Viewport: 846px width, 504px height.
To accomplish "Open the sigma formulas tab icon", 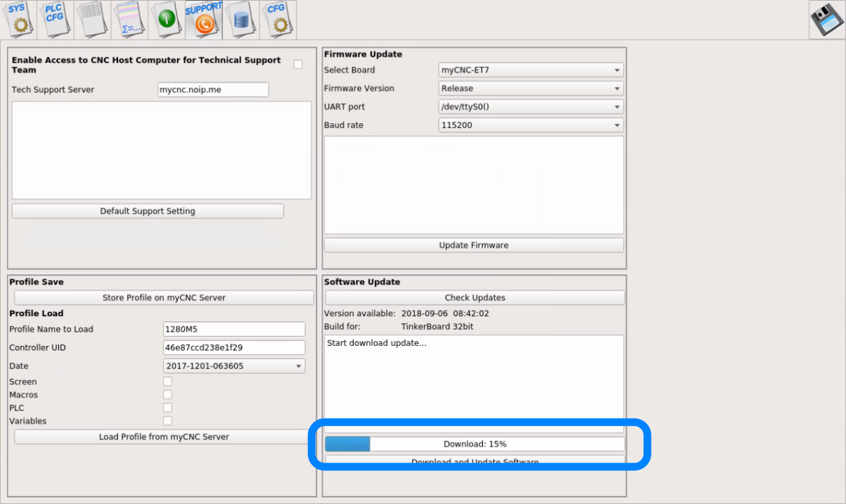I will pyautogui.click(x=130, y=19).
